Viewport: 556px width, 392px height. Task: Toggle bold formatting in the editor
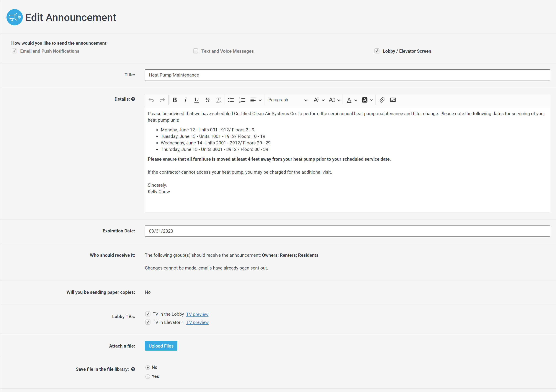click(175, 100)
